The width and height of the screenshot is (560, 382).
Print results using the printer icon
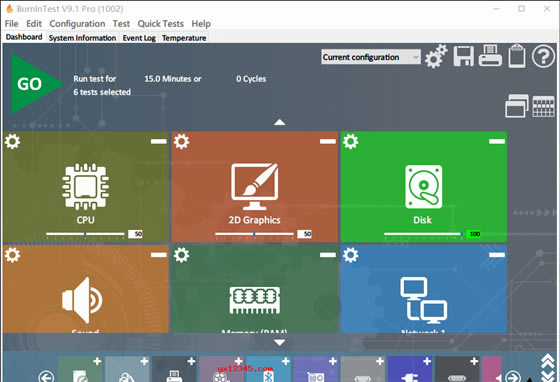tap(490, 56)
